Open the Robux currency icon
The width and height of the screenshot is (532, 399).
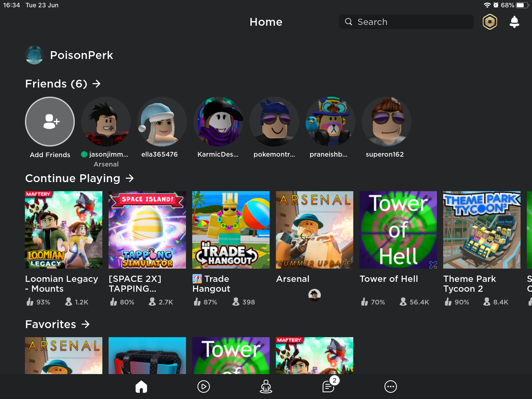490,22
